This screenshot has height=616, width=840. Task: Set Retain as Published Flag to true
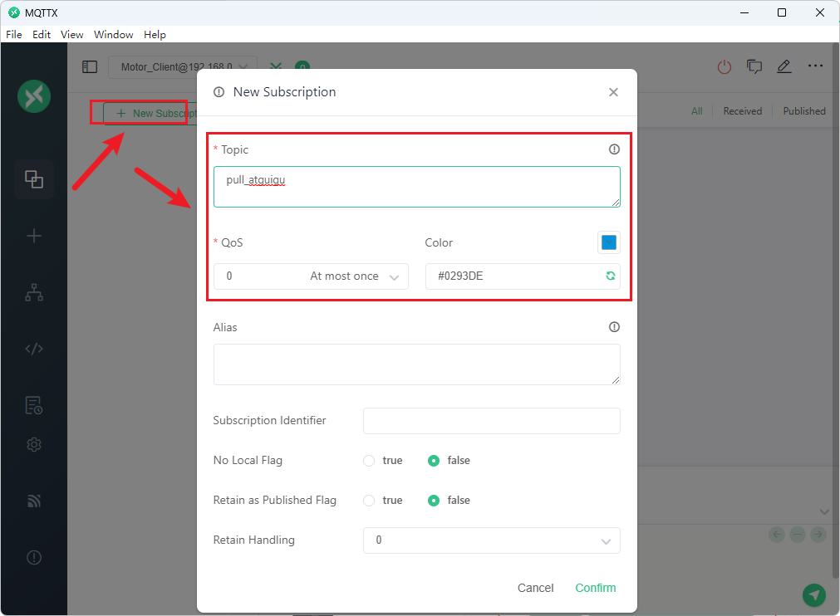(369, 501)
